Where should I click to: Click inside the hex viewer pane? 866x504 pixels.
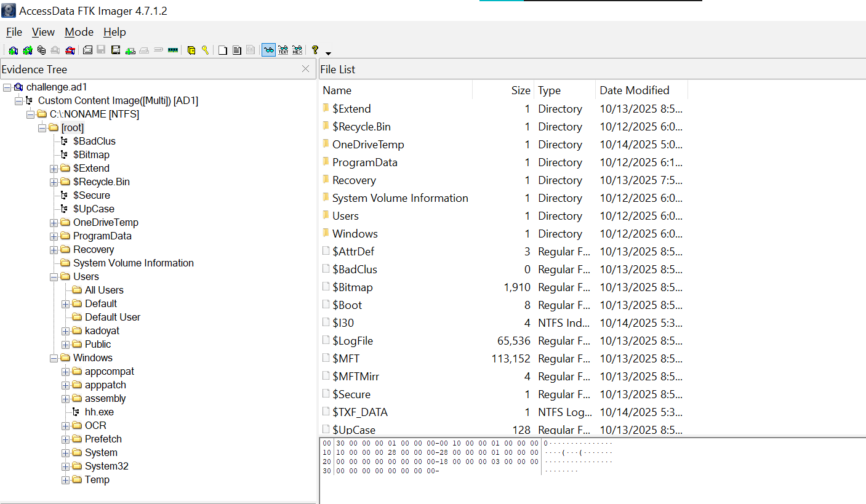592,470
